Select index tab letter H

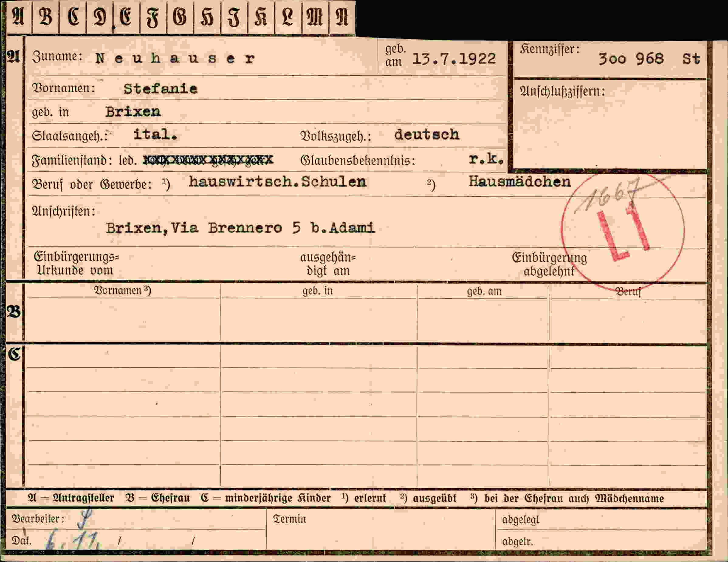(207, 17)
